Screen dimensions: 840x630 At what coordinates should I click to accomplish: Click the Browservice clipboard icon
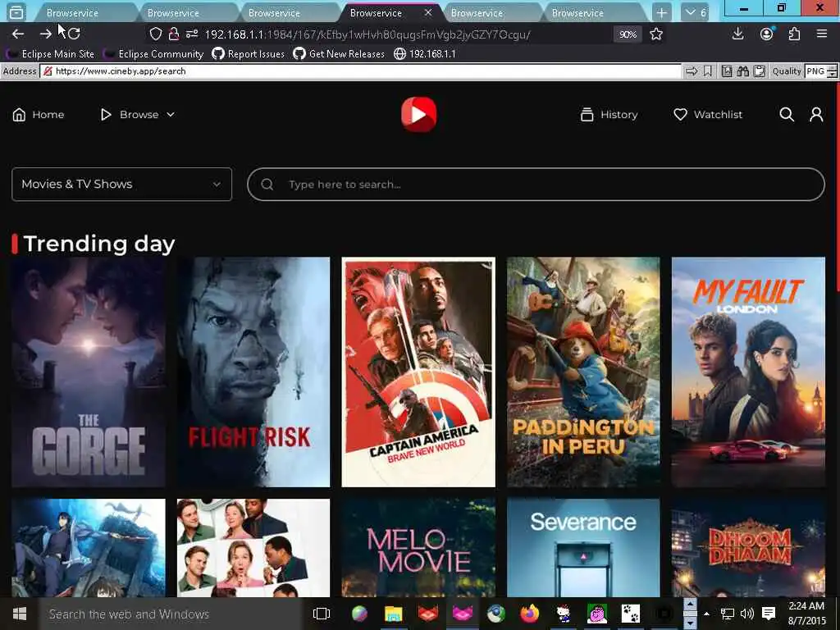[x=759, y=71]
